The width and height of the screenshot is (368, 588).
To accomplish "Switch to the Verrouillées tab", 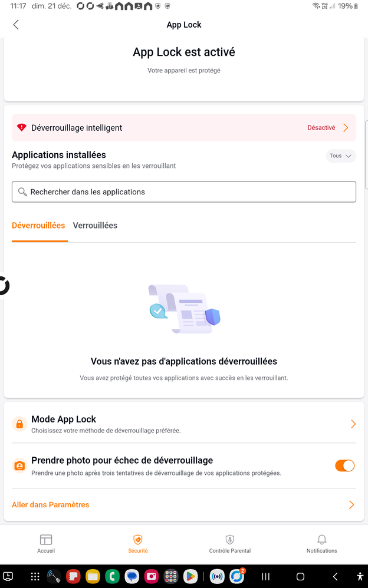I will 95,225.
